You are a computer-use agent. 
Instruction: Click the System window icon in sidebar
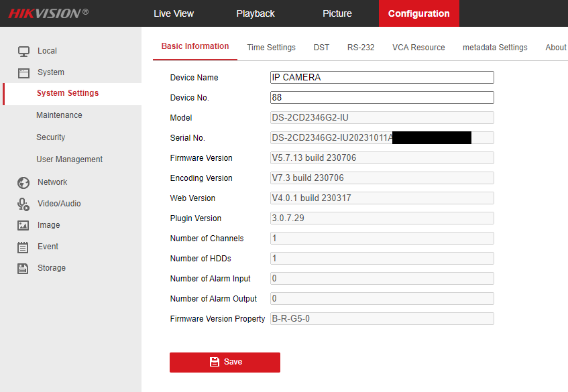pos(23,72)
